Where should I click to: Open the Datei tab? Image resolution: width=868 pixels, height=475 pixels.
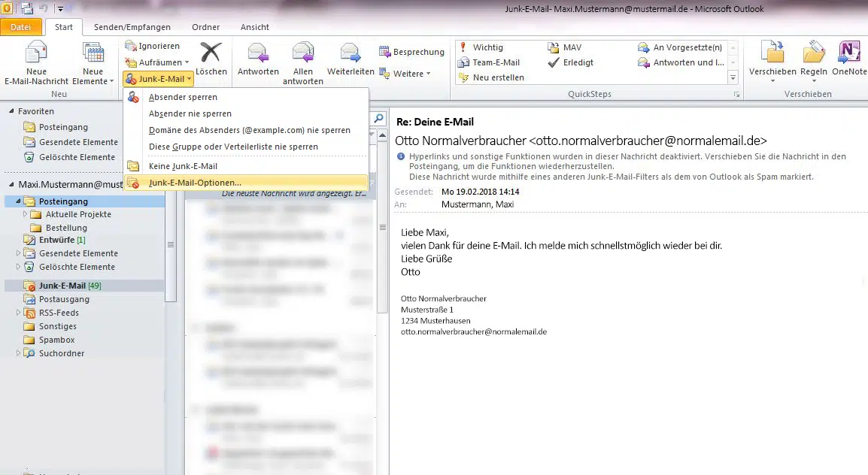tap(21, 27)
